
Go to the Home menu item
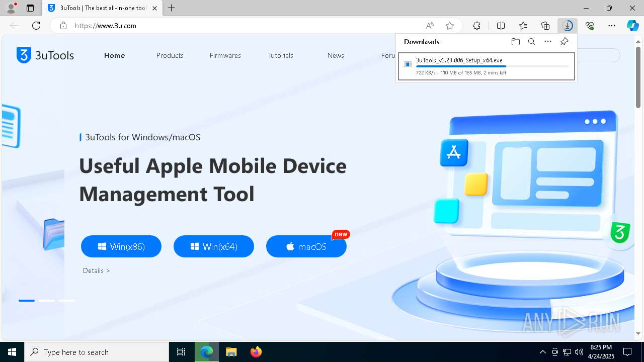[x=115, y=55]
